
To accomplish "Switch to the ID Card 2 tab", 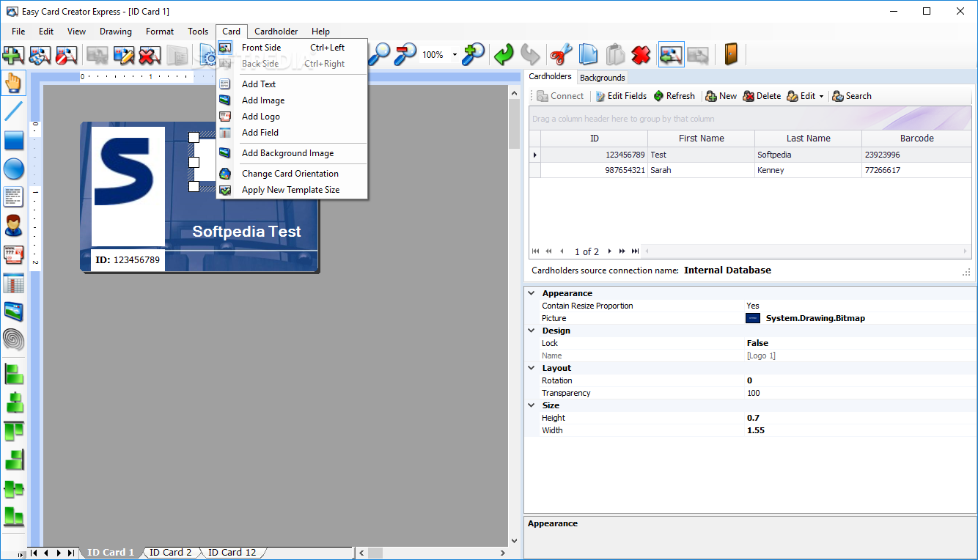I will pos(171,553).
